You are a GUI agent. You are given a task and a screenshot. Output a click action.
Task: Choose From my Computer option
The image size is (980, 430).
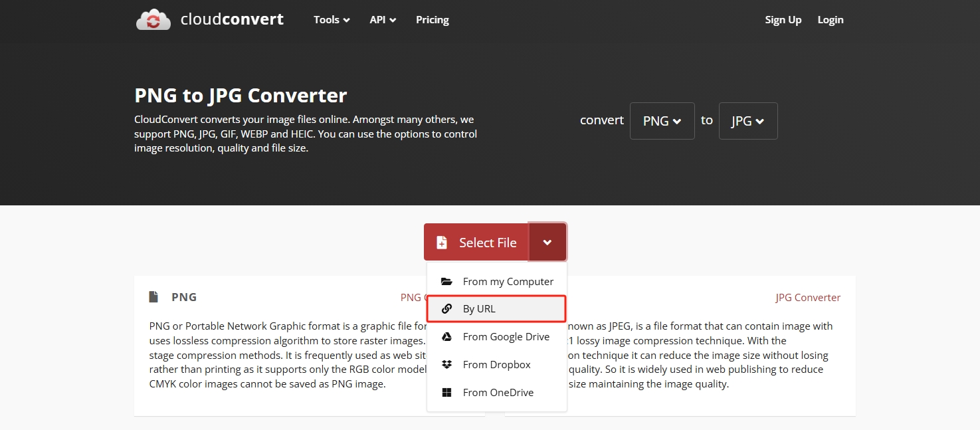pyautogui.click(x=497, y=282)
